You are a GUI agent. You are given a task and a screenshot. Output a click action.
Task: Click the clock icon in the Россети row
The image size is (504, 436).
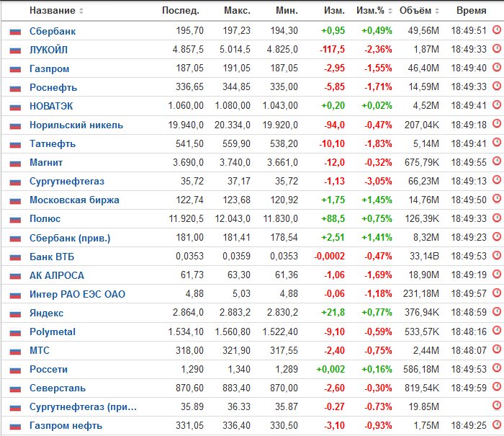coord(497,368)
